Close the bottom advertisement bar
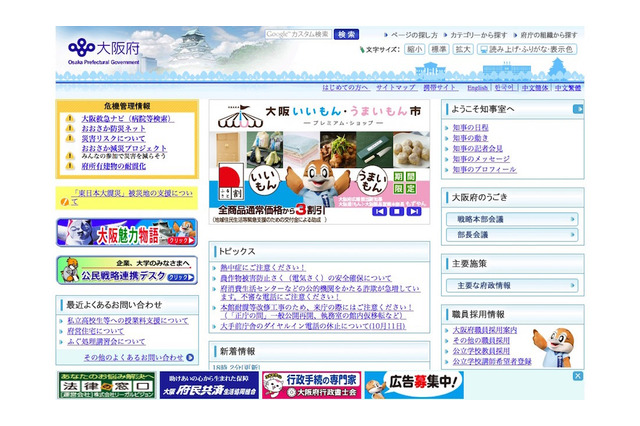Screen dimensions: 640x426 tap(578, 376)
